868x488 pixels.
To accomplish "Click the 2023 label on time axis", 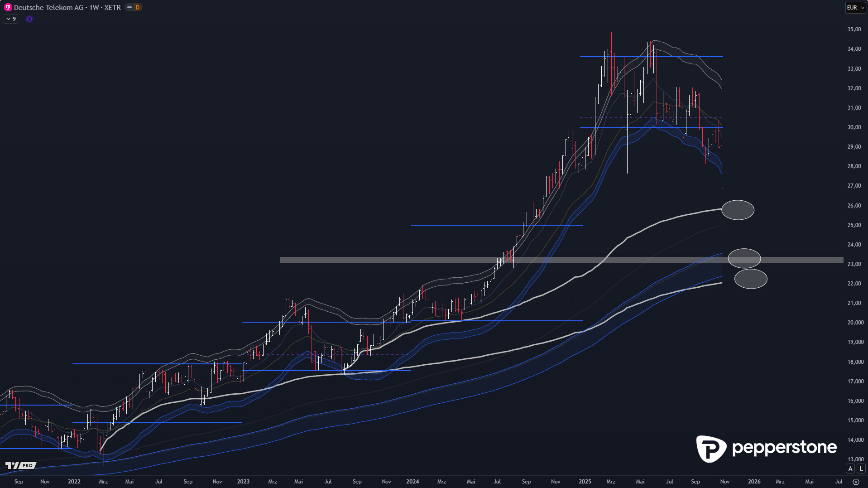I will [x=243, y=482].
